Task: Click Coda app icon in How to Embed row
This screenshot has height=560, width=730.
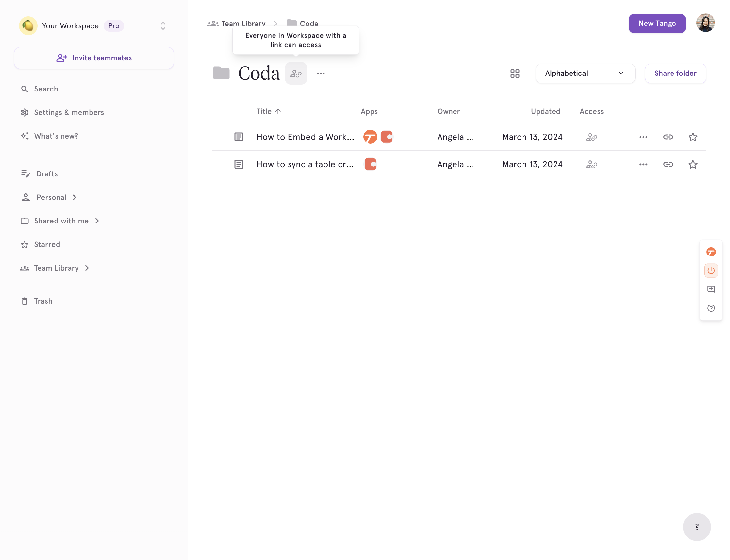Action: (387, 137)
